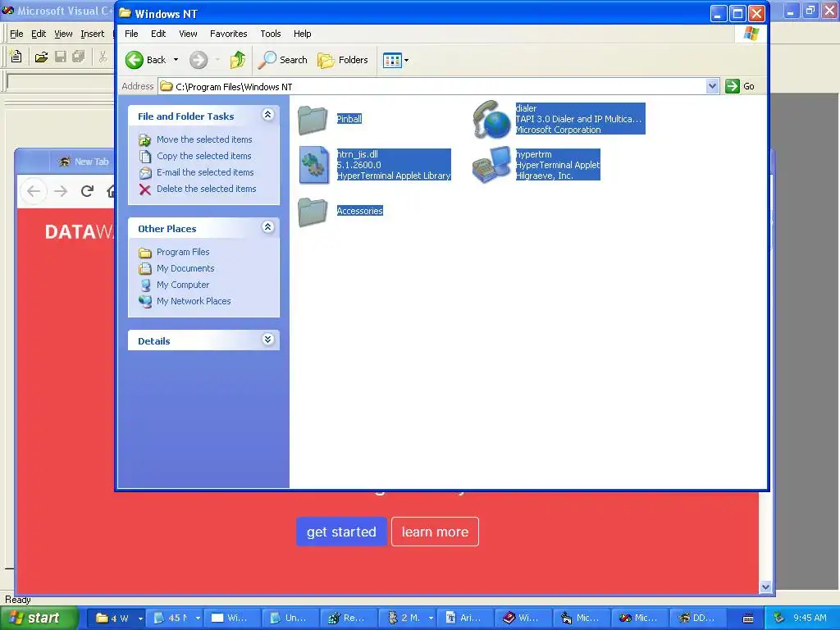Click New Text File icon in Visual C++

(x=16, y=57)
